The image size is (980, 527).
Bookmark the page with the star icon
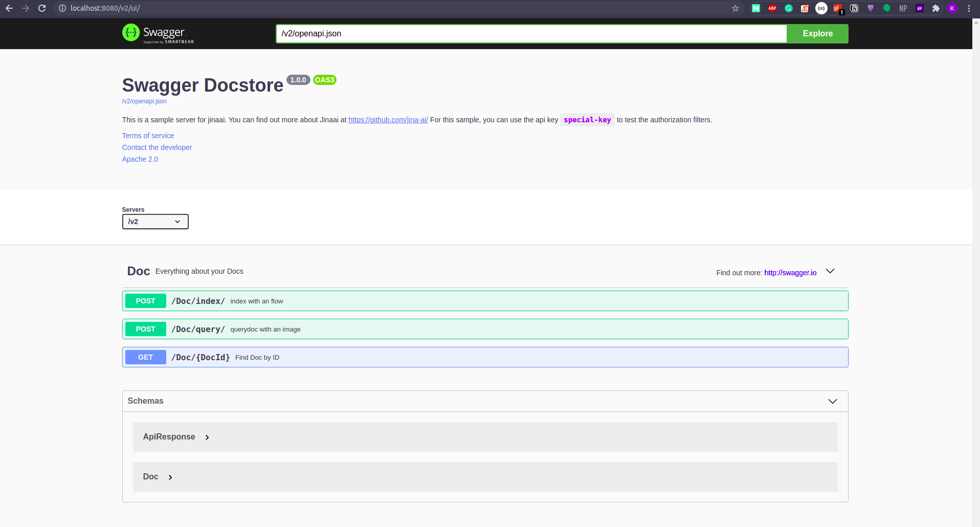[735, 8]
